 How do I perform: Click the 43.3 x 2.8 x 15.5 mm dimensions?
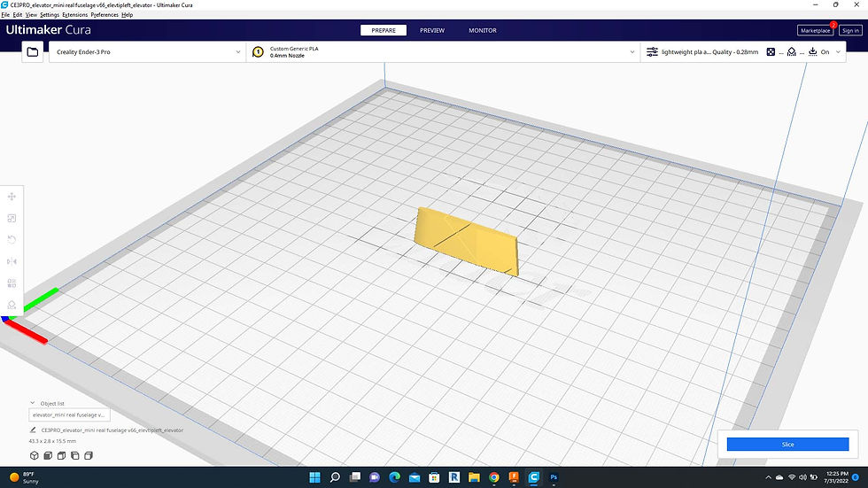[52, 441]
